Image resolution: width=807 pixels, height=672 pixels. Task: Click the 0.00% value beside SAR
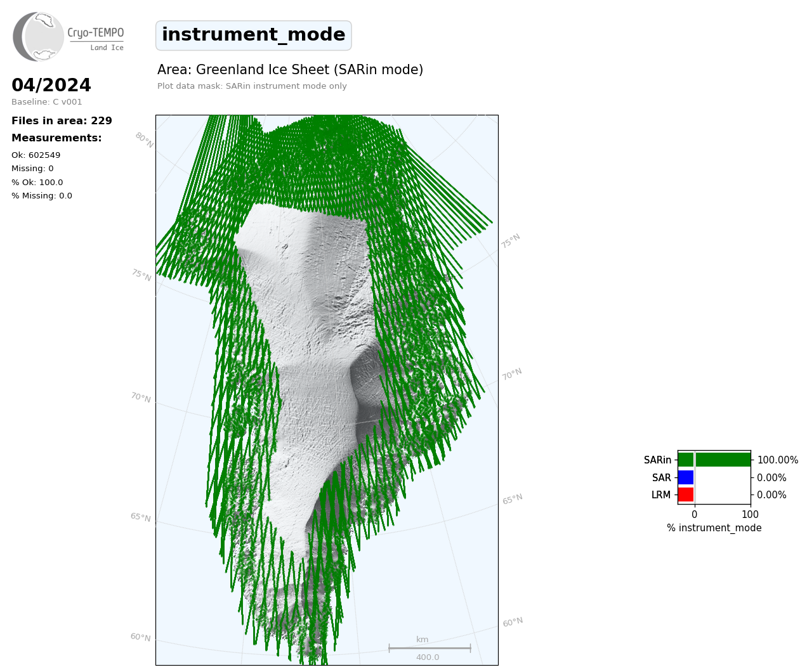(771, 478)
